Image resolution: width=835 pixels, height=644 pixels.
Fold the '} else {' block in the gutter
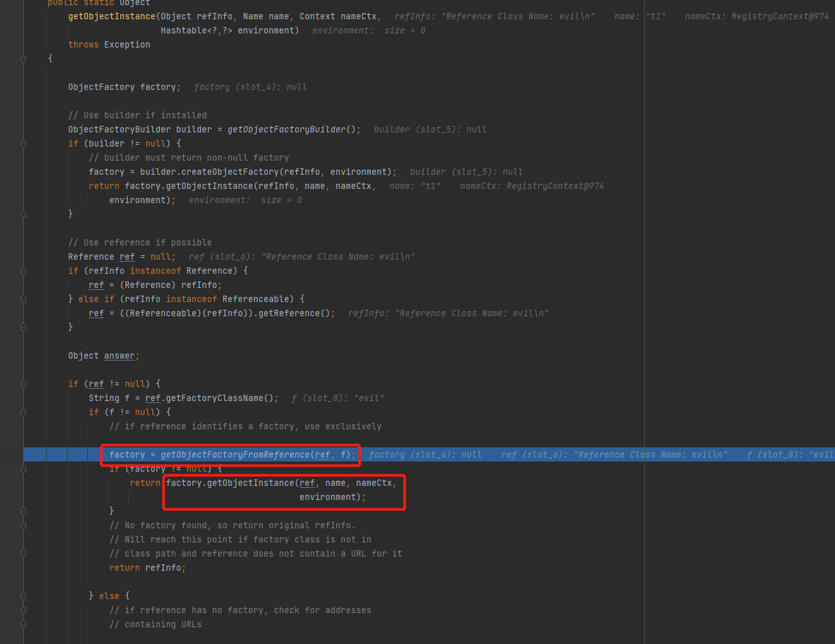click(24, 596)
